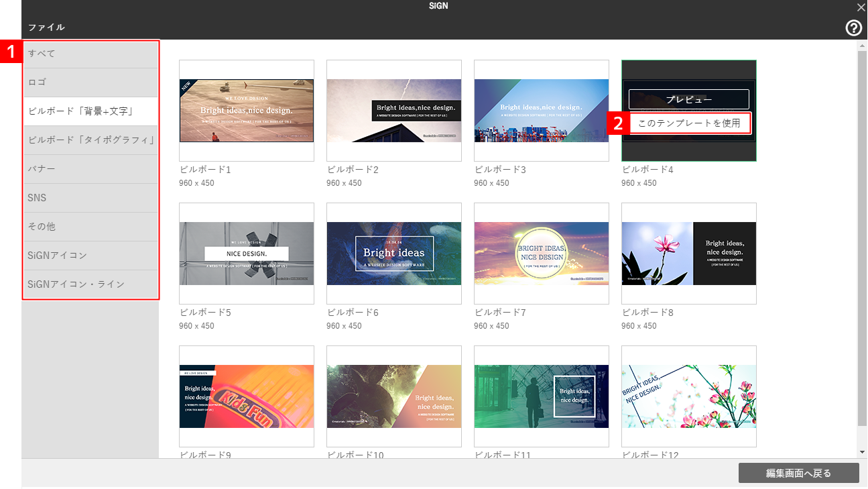The image size is (868, 489).
Task: Select the ビルボード6 template thumbnail
Action: tap(394, 254)
